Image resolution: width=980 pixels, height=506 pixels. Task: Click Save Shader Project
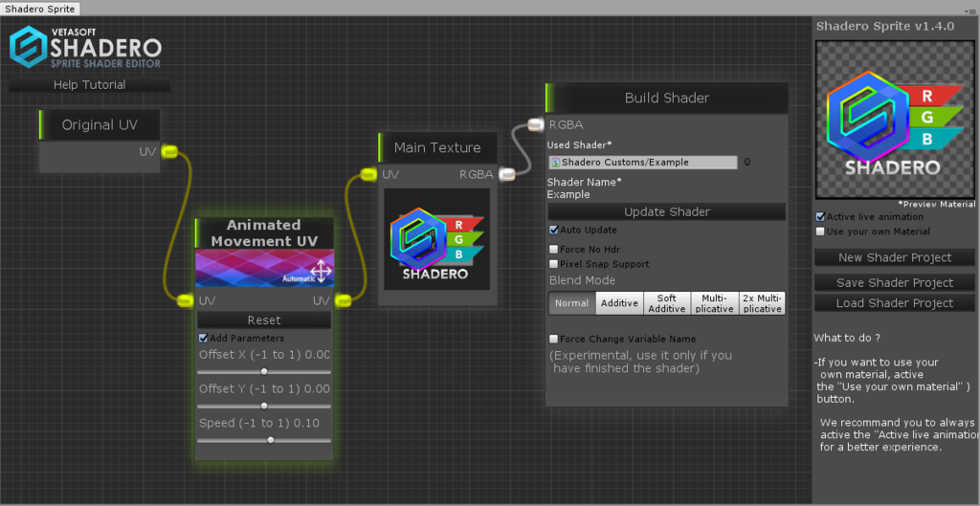(895, 283)
